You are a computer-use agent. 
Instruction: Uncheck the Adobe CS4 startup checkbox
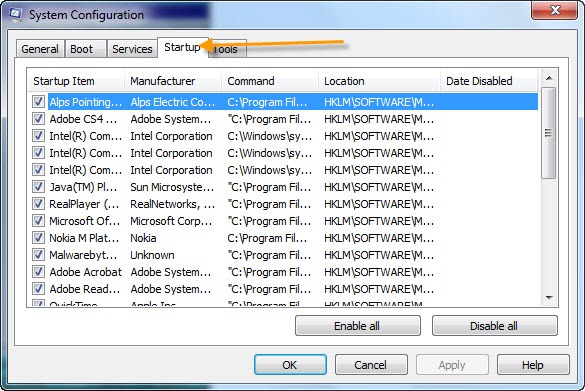click(x=38, y=119)
